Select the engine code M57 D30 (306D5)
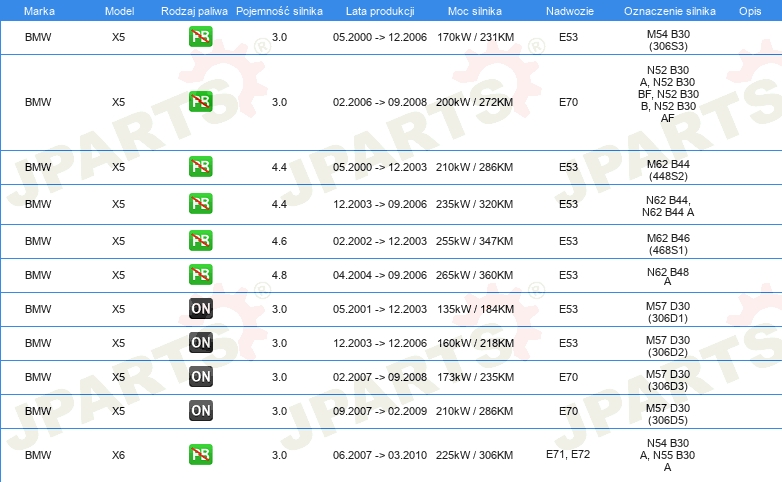The height and width of the screenshot is (482, 782). pyautogui.click(x=668, y=414)
